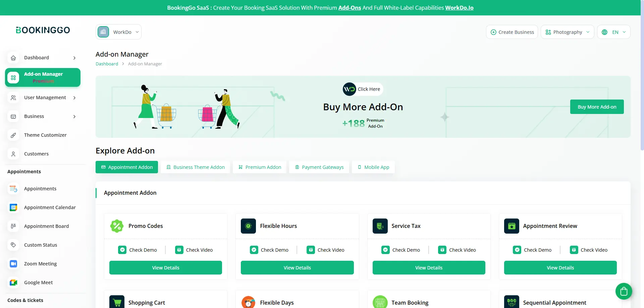This screenshot has height=308, width=644.
Task: Open the Add-Ons link in top banner
Action: tap(350, 8)
